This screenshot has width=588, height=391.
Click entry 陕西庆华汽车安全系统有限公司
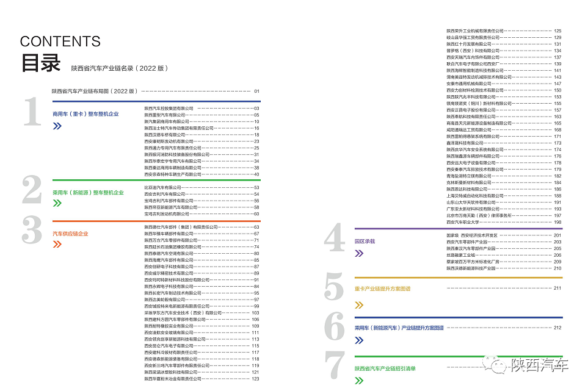475,149
